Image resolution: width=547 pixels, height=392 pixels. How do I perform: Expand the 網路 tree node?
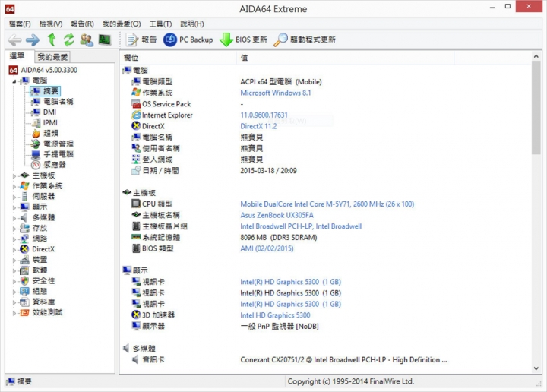(14, 239)
